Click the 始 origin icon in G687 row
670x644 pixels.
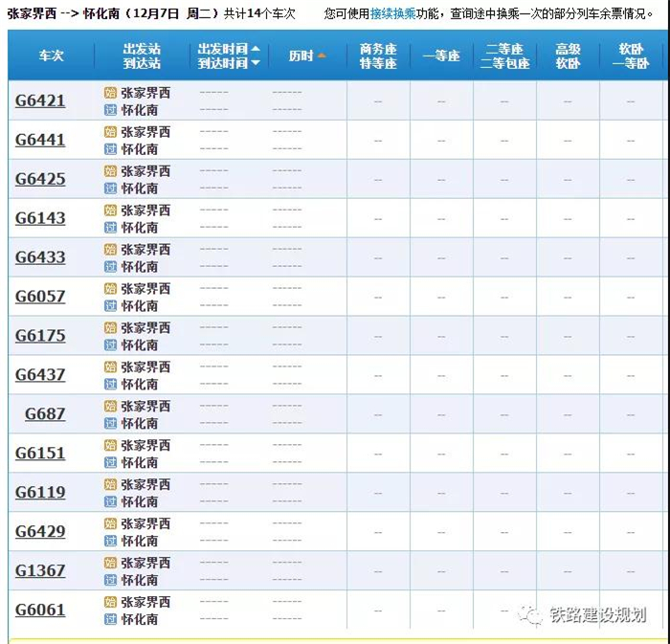point(110,406)
